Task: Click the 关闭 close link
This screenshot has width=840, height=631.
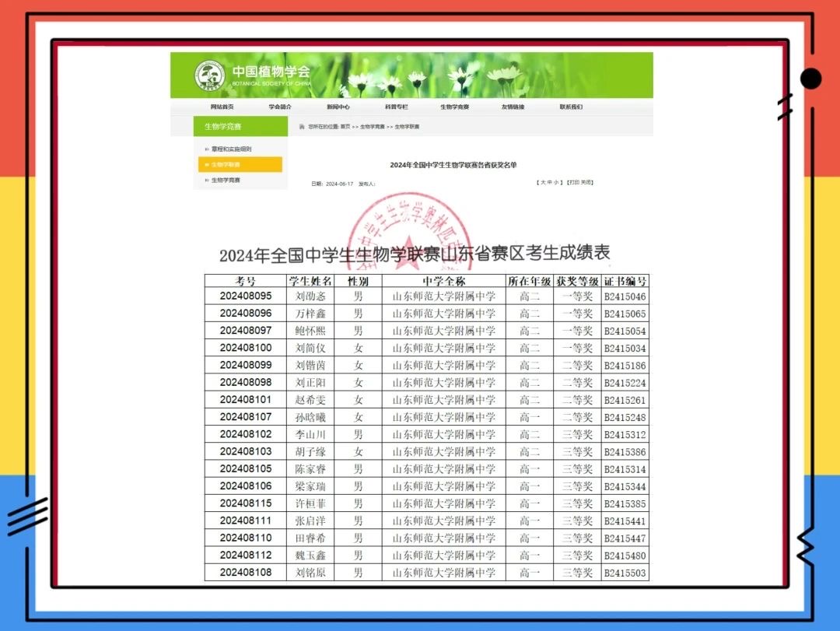Action: click(x=587, y=182)
